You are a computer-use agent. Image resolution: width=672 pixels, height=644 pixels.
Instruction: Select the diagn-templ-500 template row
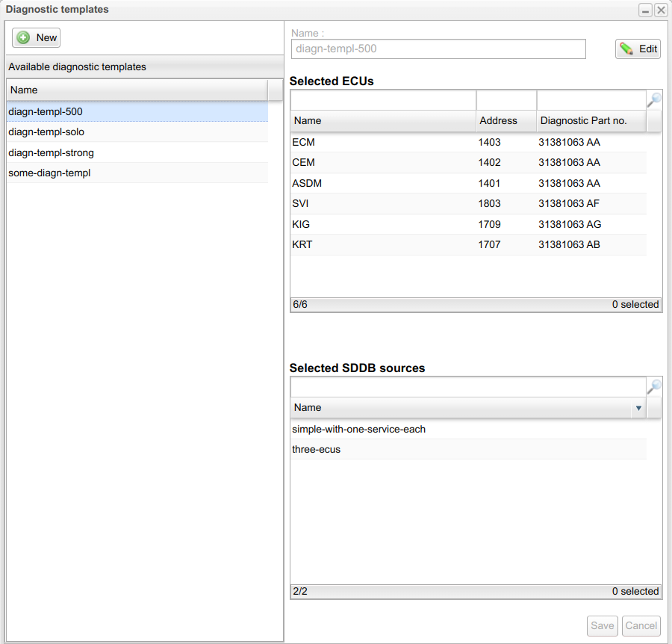(x=46, y=111)
